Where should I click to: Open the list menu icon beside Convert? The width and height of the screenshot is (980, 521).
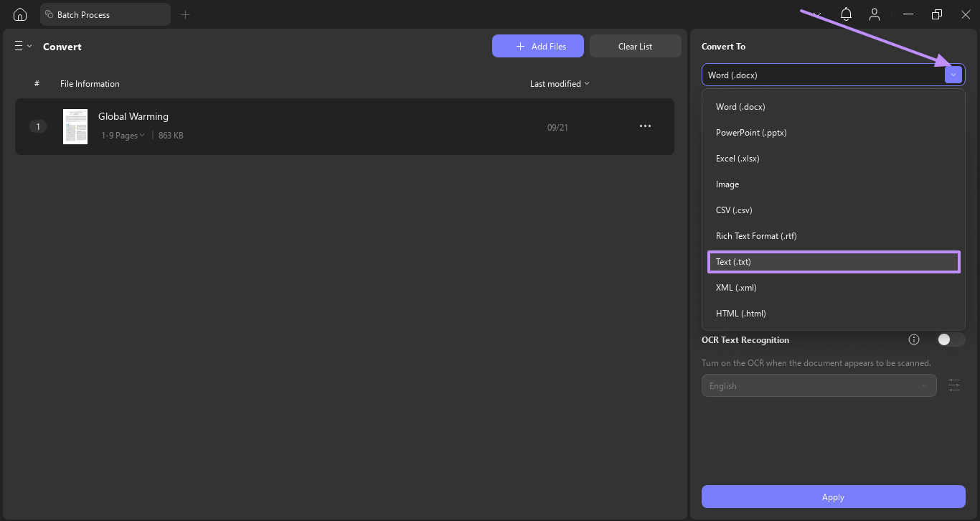point(23,46)
